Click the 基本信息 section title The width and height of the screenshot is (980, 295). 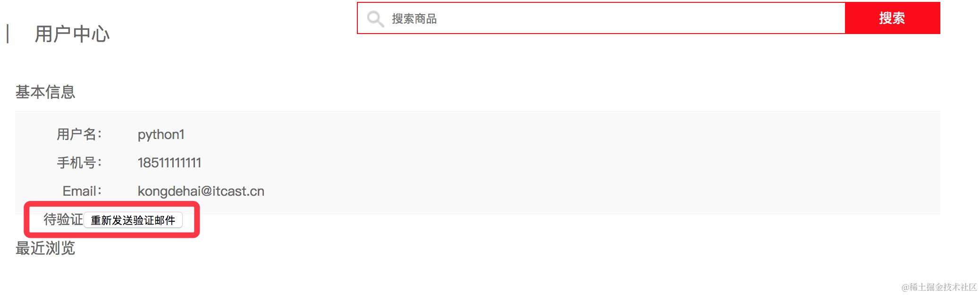(x=45, y=92)
